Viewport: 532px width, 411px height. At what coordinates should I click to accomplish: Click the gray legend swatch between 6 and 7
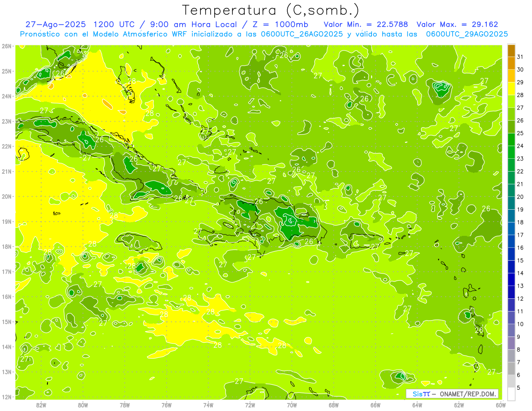pos(511,368)
